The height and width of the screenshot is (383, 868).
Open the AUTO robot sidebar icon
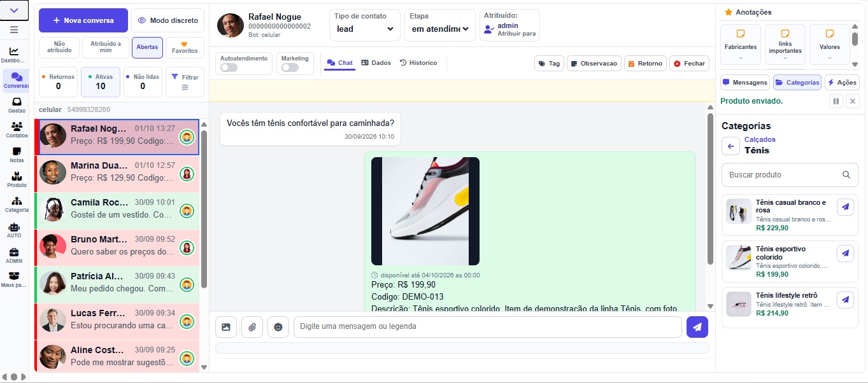point(14,230)
